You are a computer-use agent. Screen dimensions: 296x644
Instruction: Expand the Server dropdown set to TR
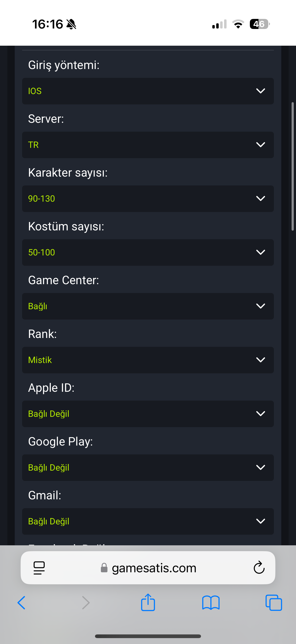click(x=148, y=145)
